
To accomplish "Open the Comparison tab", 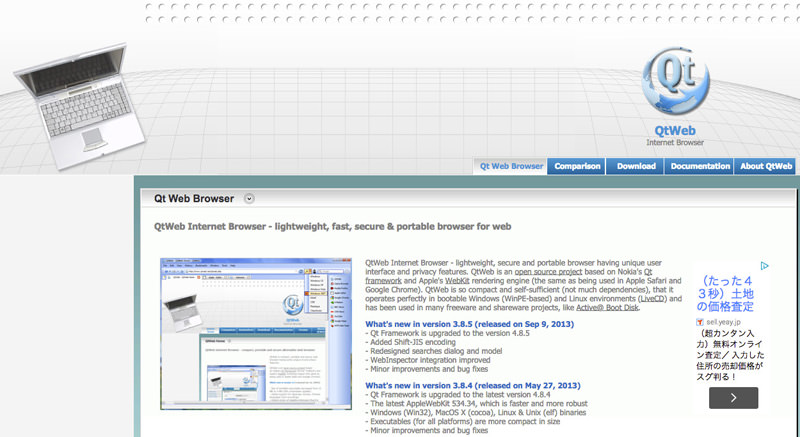I will point(577,166).
